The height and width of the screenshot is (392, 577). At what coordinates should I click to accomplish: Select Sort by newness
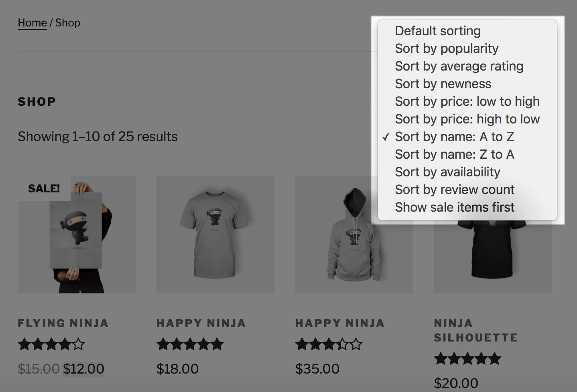tap(443, 84)
